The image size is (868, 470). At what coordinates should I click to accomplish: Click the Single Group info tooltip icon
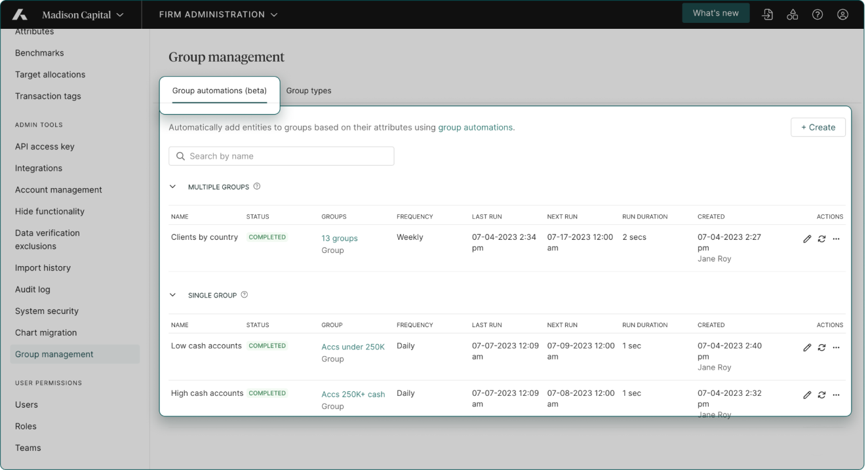pyautogui.click(x=245, y=295)
